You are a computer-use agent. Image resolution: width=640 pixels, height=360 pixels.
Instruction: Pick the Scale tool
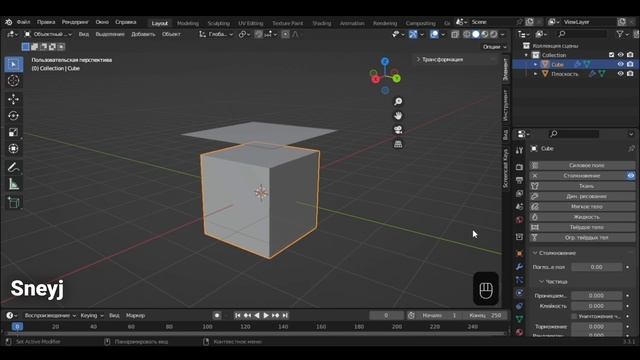click(13, 132)
